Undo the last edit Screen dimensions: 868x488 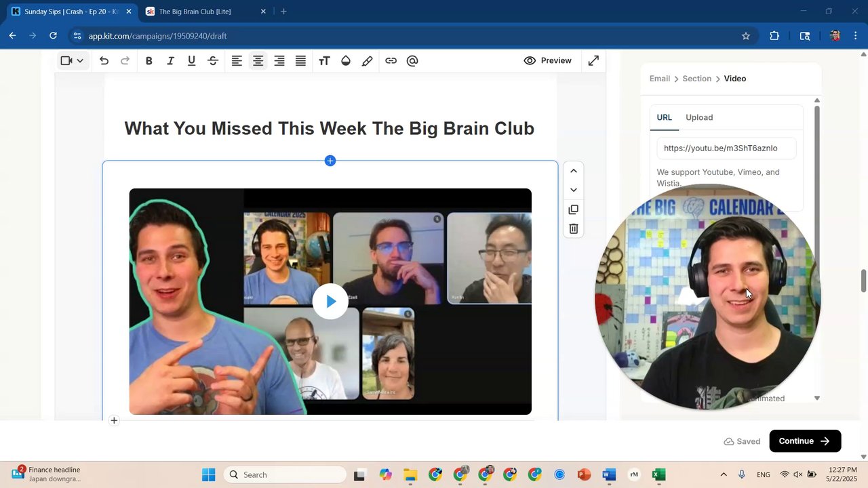(104, 61)
